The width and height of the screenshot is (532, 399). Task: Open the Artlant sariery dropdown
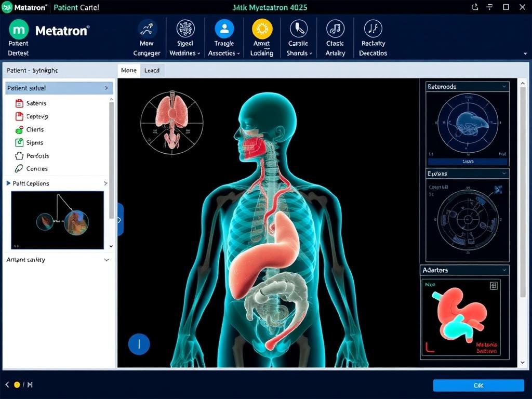pyautogui.click(x=107, y=260)
